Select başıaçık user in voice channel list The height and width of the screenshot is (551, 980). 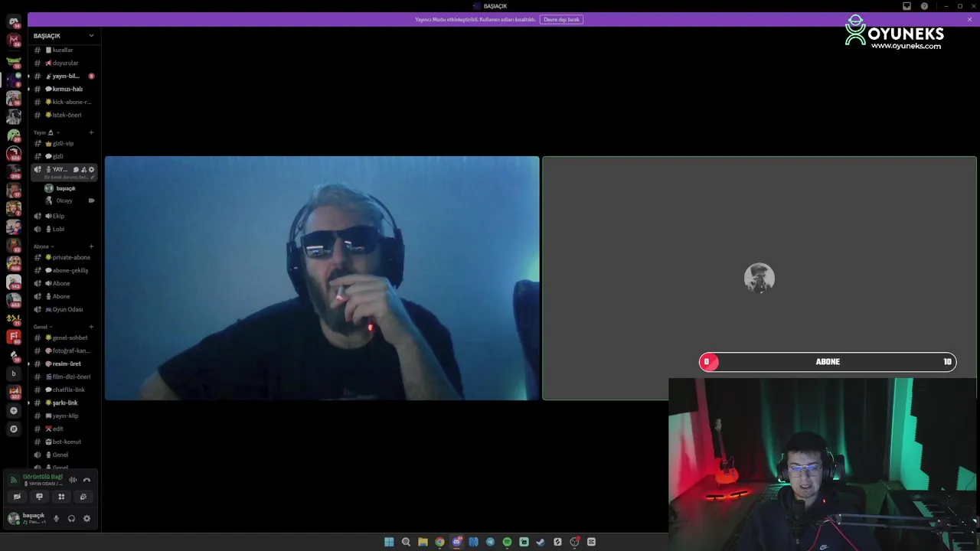(69, 188)
